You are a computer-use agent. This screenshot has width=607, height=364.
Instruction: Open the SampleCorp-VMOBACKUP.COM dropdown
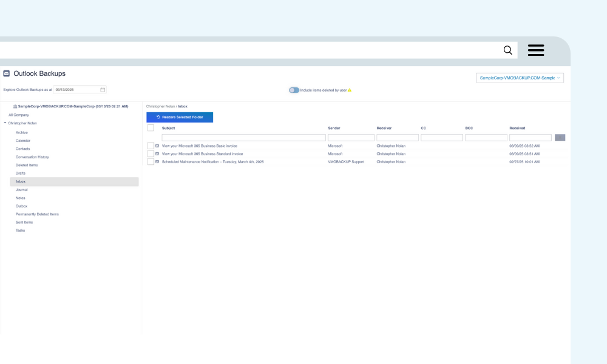(x=520, y=78)
